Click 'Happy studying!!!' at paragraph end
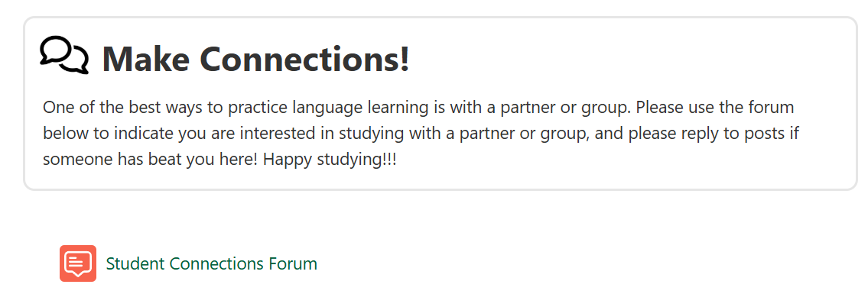The height and width of the screenshot is (294, 868). (x=330, y=160)
